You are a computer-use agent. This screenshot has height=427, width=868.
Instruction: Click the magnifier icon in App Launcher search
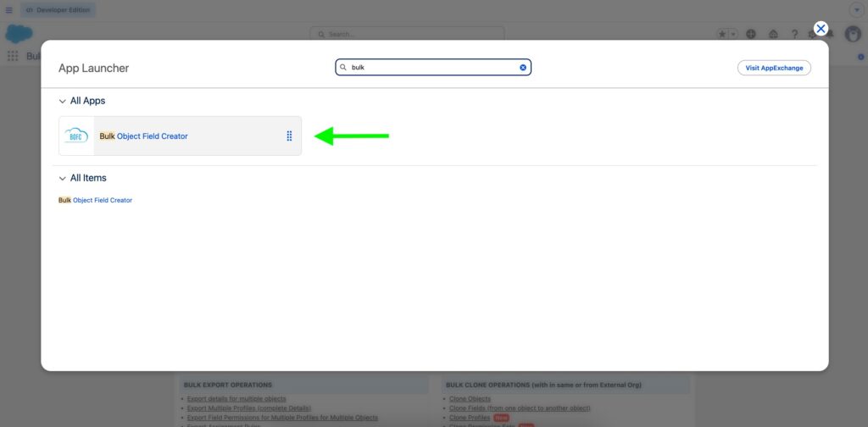coord(342,68)
